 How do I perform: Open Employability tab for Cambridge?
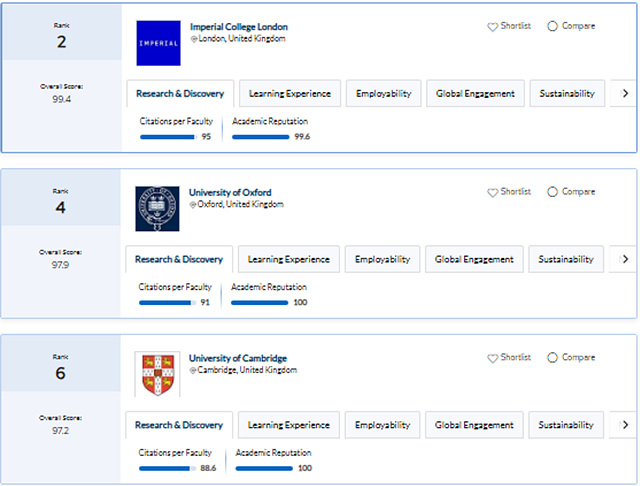tap(382, 425)
